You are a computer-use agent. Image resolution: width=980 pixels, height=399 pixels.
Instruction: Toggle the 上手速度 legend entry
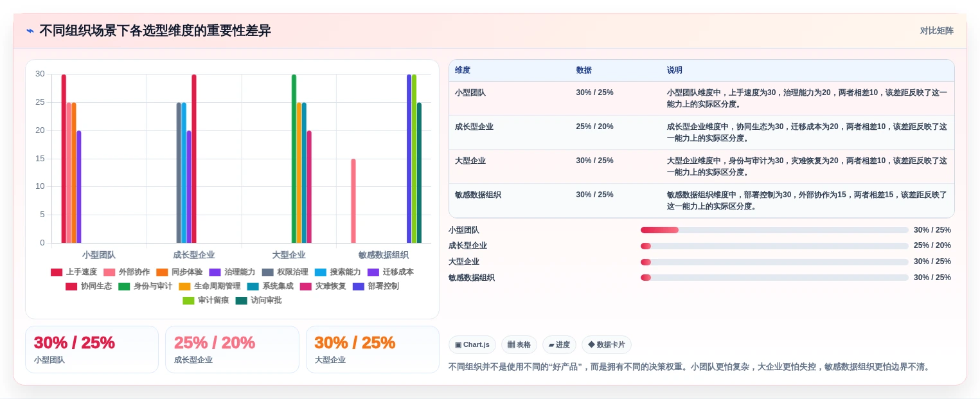[x=74, y=272]
